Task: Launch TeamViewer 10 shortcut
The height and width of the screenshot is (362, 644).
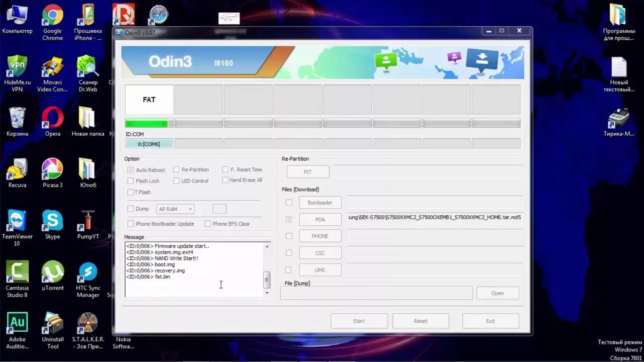Action: (x=17, y=228)
